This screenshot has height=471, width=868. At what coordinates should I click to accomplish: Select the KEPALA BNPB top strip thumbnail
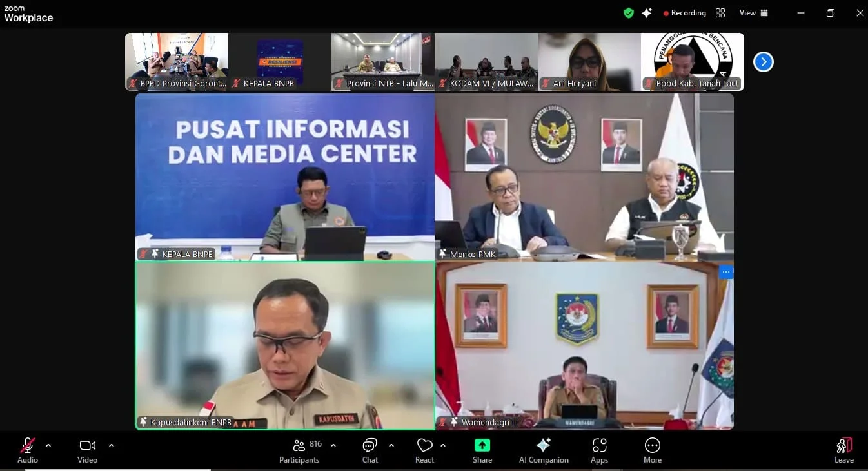pos(280,62)
